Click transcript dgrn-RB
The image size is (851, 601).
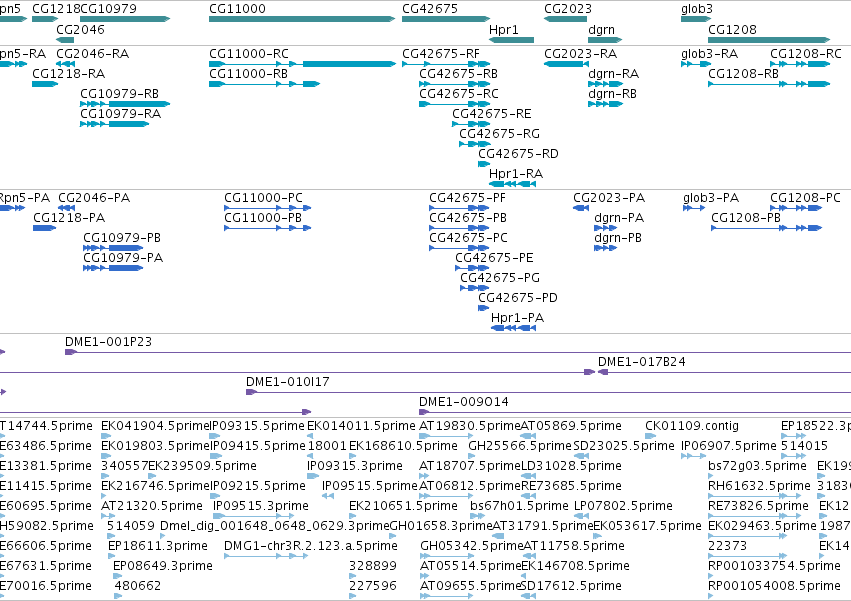(612, 94)
